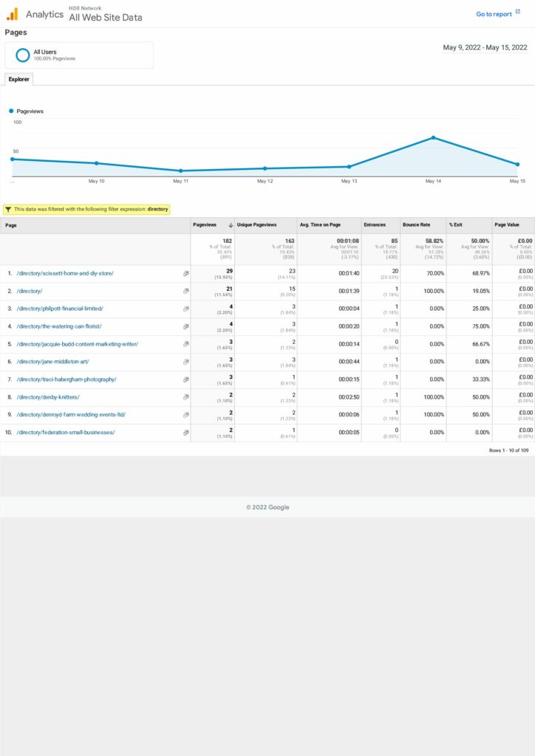535x756 pixels.
Task: Select the Explorer tab
Action: pyautogui.click(x=19, y=79)
